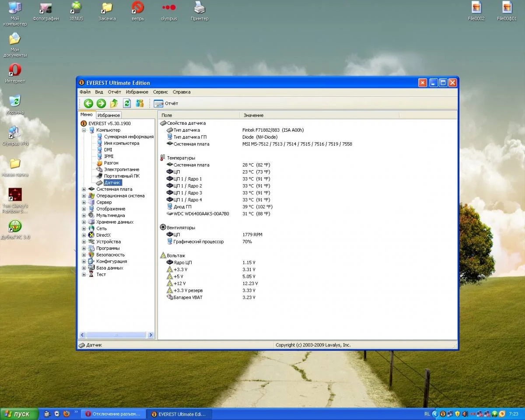Screen dimensions: 525x420
Task: Select Электропитание in the tree
Action: [x=121, y=169]
